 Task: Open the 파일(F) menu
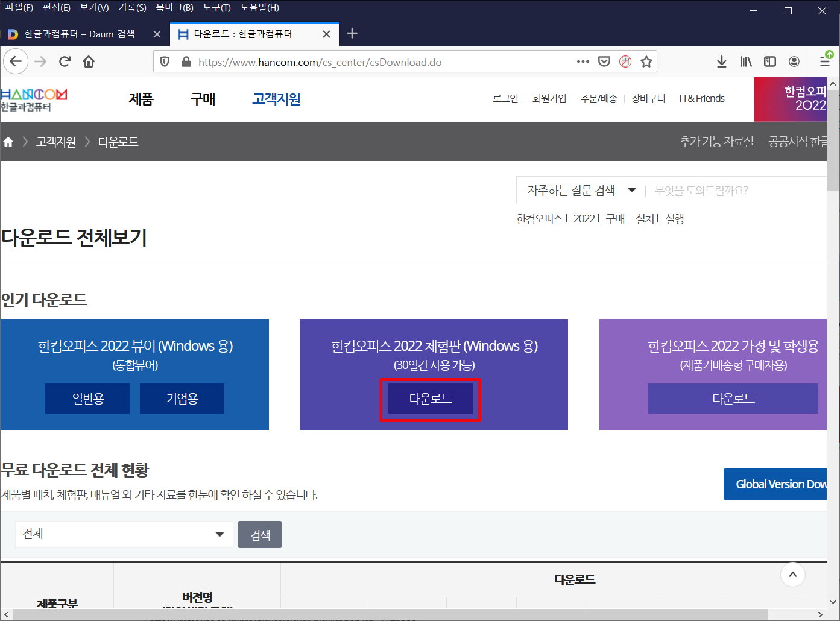19,8
